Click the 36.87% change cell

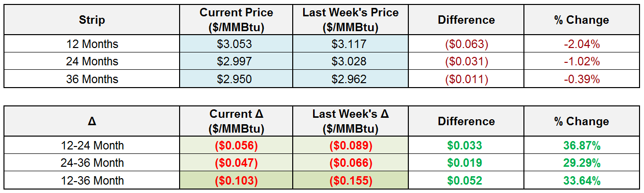click(581, 145)
